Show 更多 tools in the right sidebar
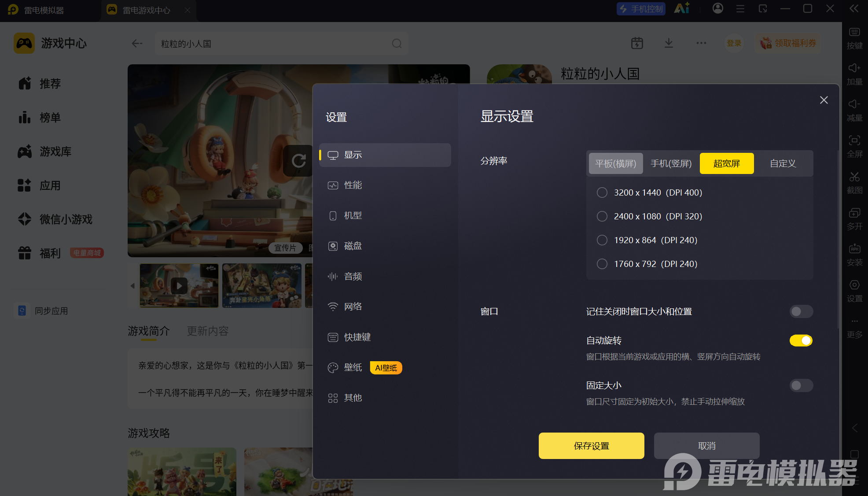868x496 pixels. point(854,328)
